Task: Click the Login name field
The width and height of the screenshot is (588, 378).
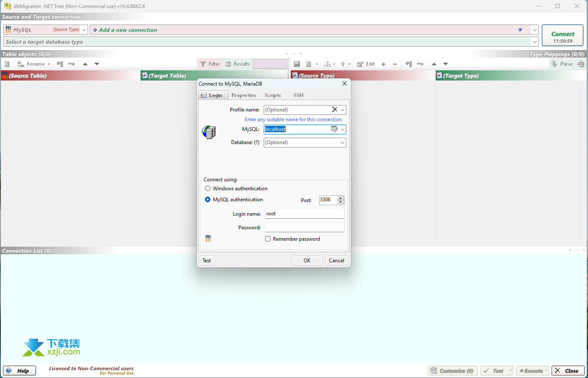Action: click(305, 214)
